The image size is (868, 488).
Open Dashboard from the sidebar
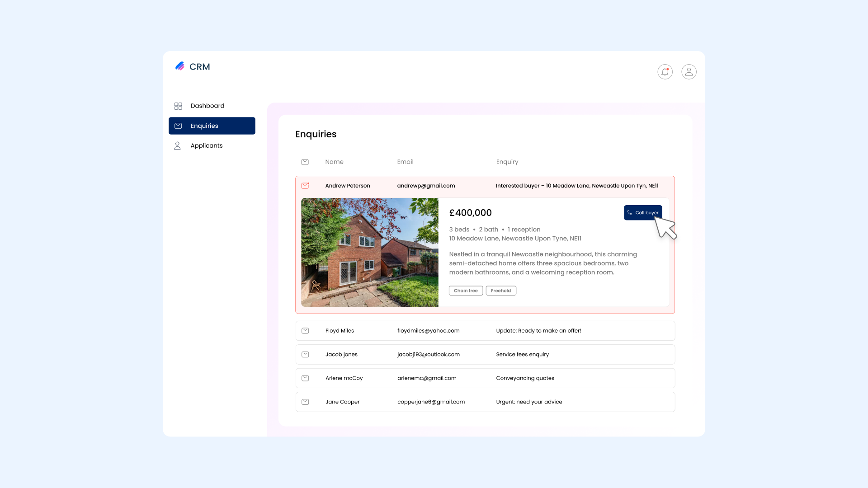tap(207, 106)
